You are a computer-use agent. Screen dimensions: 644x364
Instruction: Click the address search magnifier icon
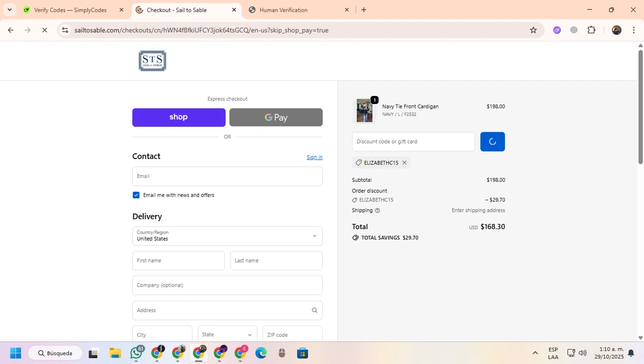tap(315, 310)
